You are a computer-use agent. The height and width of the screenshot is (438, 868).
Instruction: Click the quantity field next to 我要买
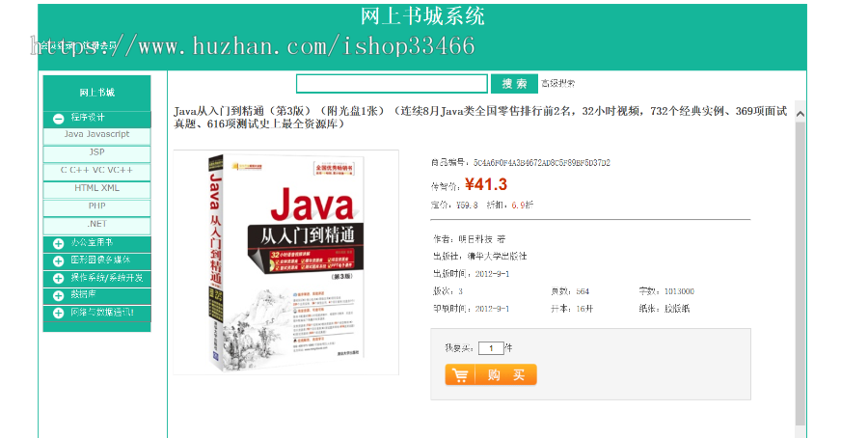491,348
